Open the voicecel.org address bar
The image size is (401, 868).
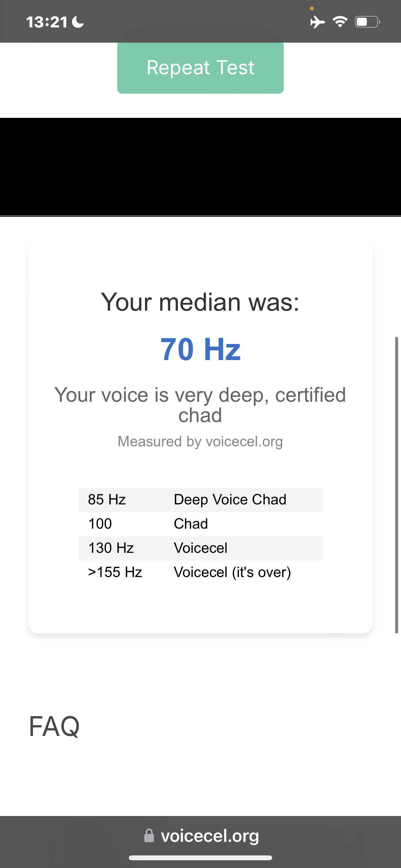209,836
